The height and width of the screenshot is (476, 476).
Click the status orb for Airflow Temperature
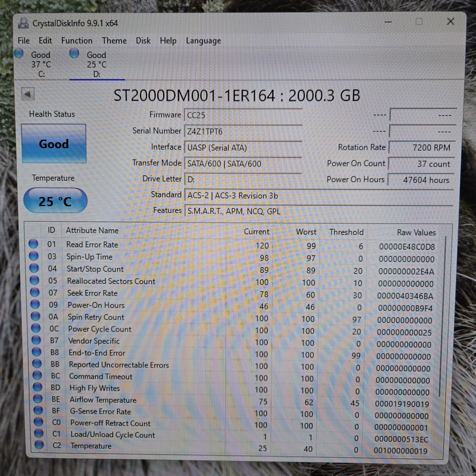(38, 399)
